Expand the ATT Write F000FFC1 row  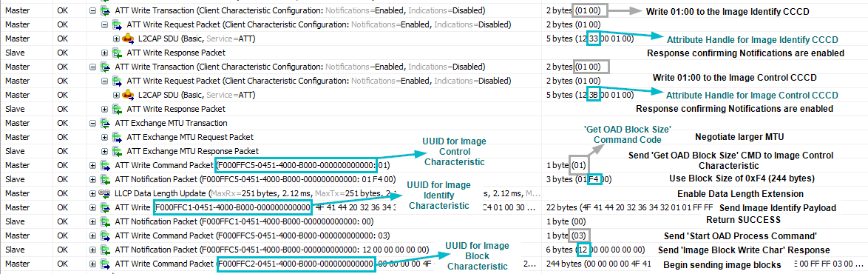(92, 207)
